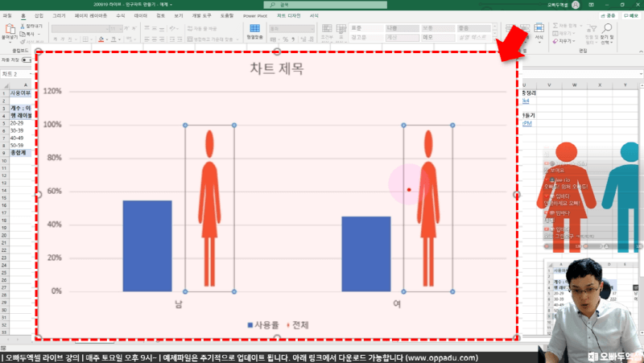
Task: Toggle the 자동 저장 autosave switch
Action: (27, 60)
